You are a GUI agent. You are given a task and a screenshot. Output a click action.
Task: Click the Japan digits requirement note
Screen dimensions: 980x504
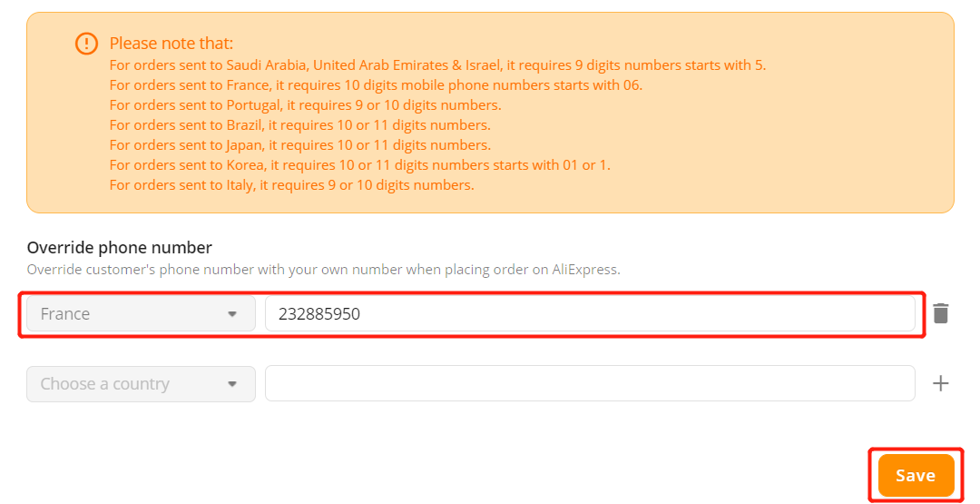pos(300,145)
